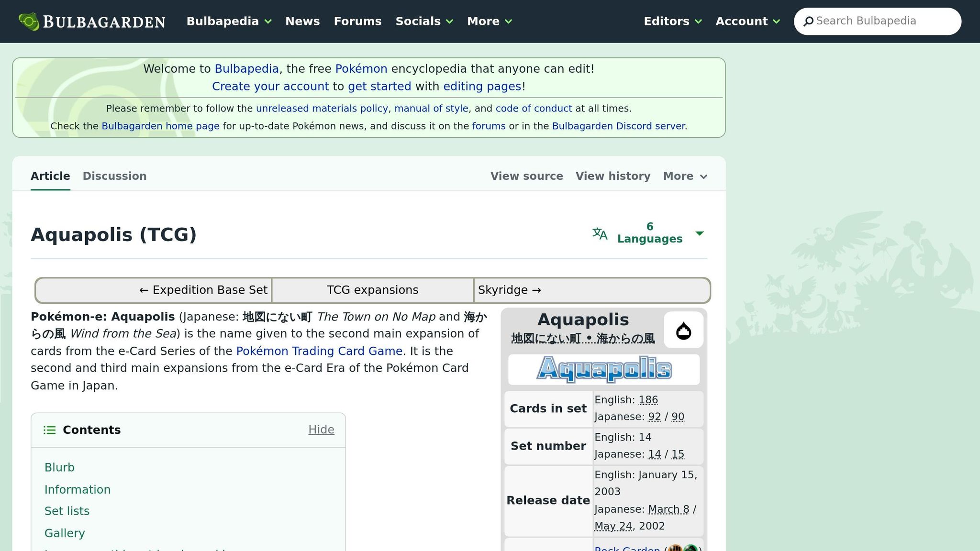Expand the Socials dropdown menu

coord(424,22)
